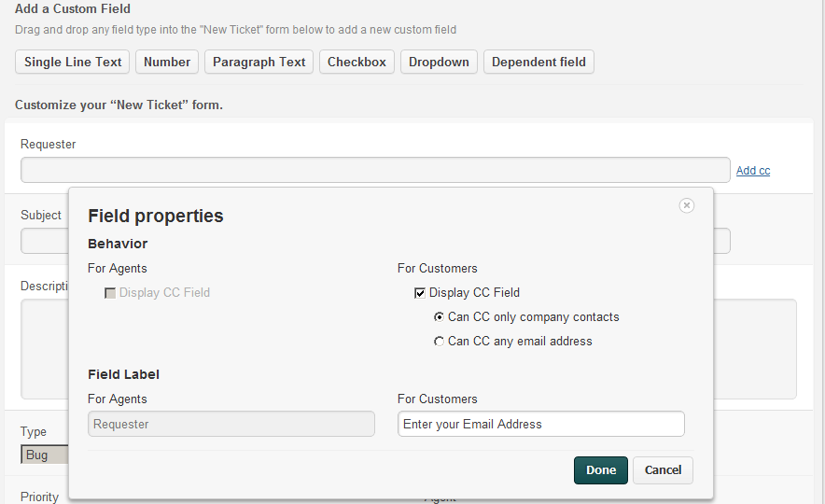Click the agents' Requester label field
Screen dimensions: 825x504
[231, 424]
